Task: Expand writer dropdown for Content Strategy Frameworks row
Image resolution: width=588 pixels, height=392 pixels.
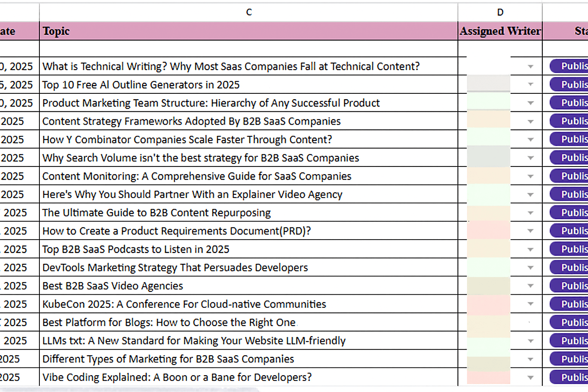Action: click(x=531, y=122)
